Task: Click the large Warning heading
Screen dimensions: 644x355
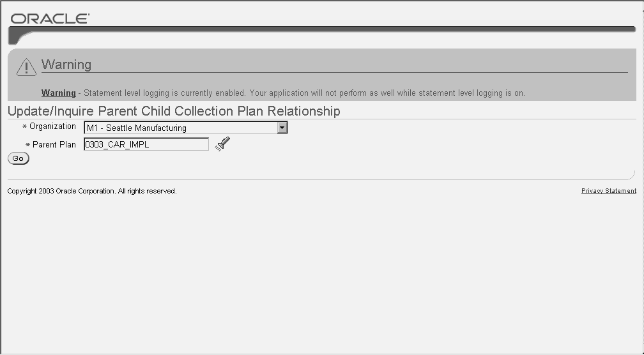Action: (x=66, y=64)
